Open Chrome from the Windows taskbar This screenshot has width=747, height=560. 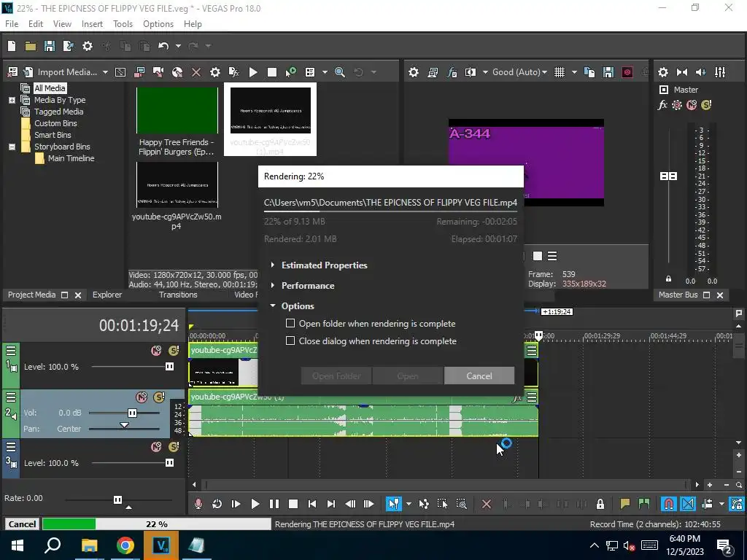[x=125, y=545]
